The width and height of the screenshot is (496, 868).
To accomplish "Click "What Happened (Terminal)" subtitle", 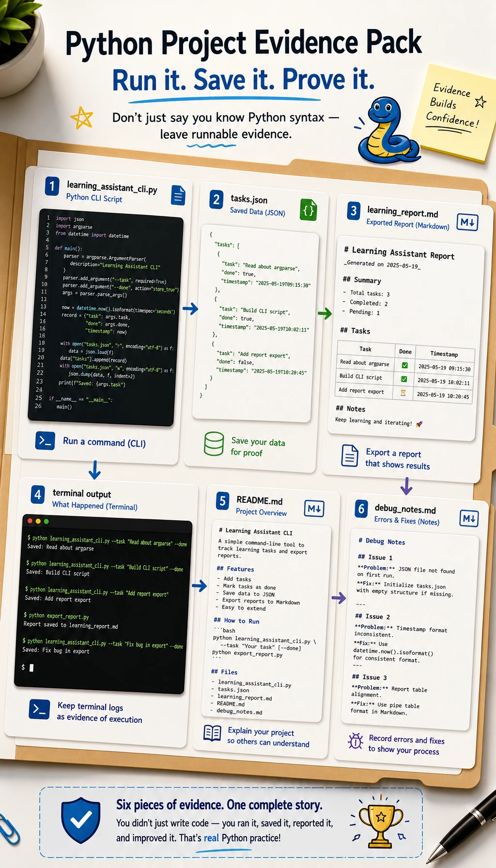I will pyautogui.click(x=95, y=506).
